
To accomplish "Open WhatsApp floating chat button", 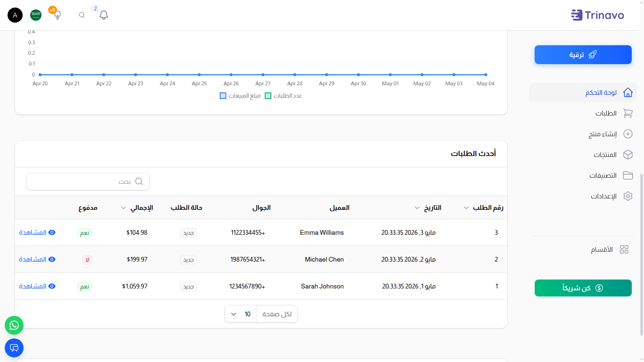I will tap(14, 325).
